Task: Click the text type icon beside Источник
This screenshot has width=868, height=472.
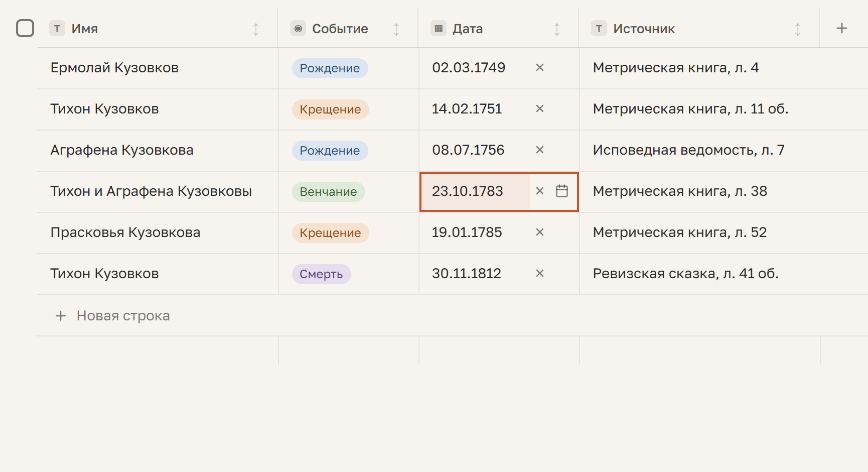Action: (599, 29)
